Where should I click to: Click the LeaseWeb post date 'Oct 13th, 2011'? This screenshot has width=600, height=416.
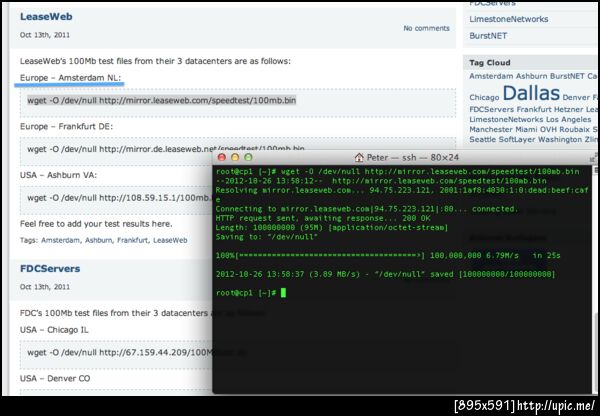point(45,35)
